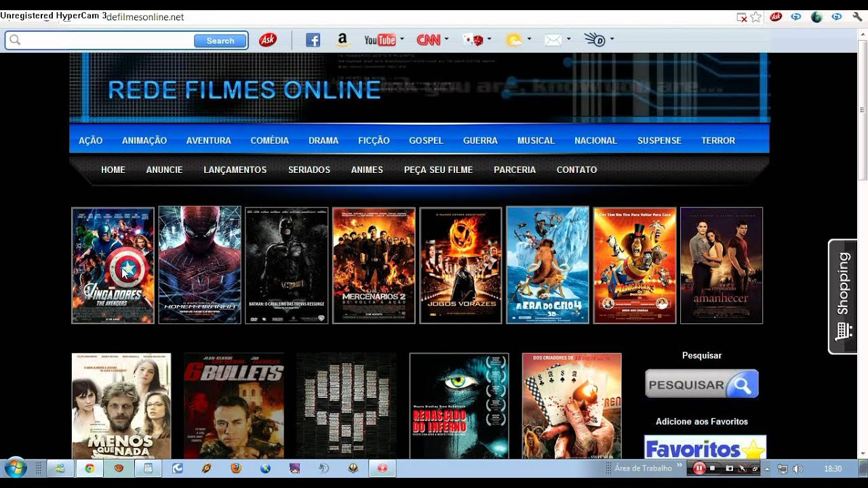Bookmark page with the star icon
This screenshot has height=488, width=868.
click(x=755, y=17)
